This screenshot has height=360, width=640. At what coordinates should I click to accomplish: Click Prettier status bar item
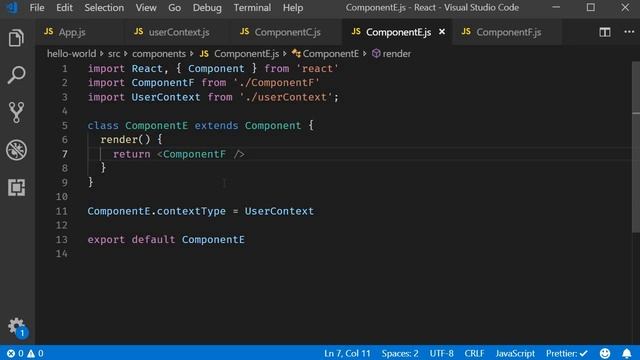[567, 353]
